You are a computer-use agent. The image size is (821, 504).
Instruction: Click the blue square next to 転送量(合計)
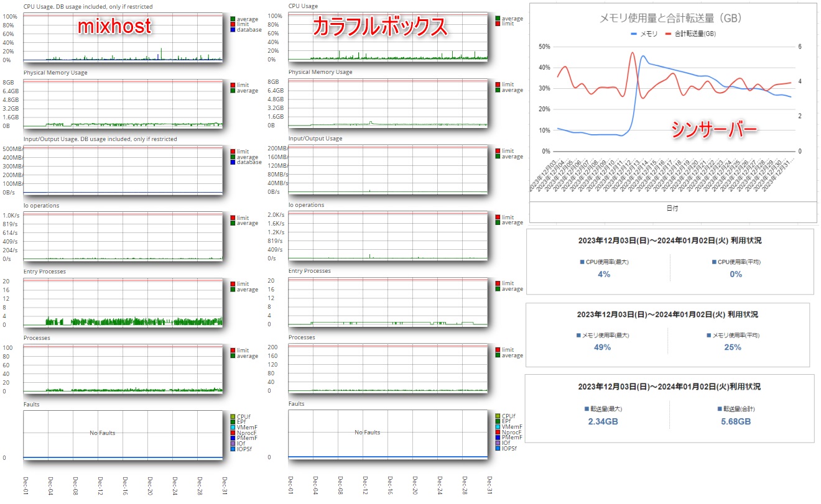[719, 409]
